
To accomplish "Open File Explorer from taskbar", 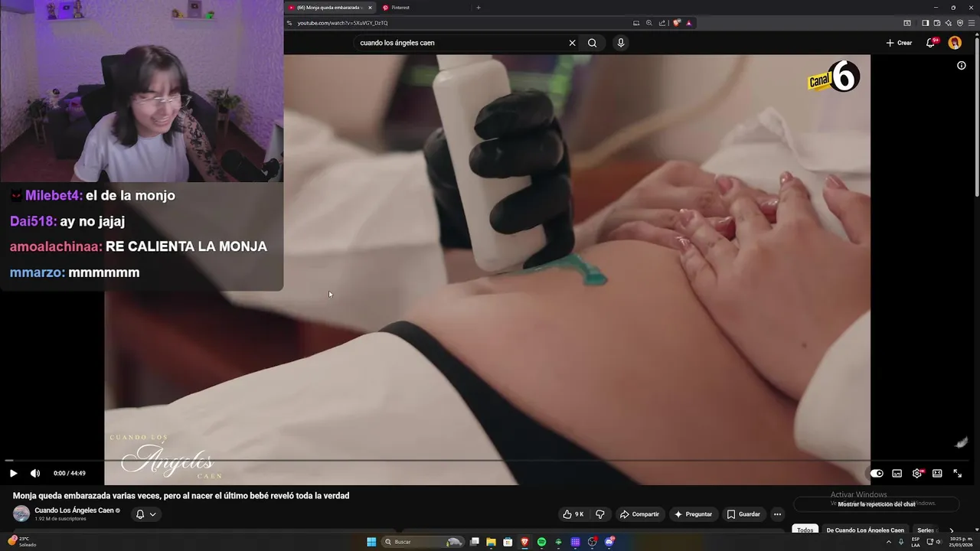I will (491, 542).
